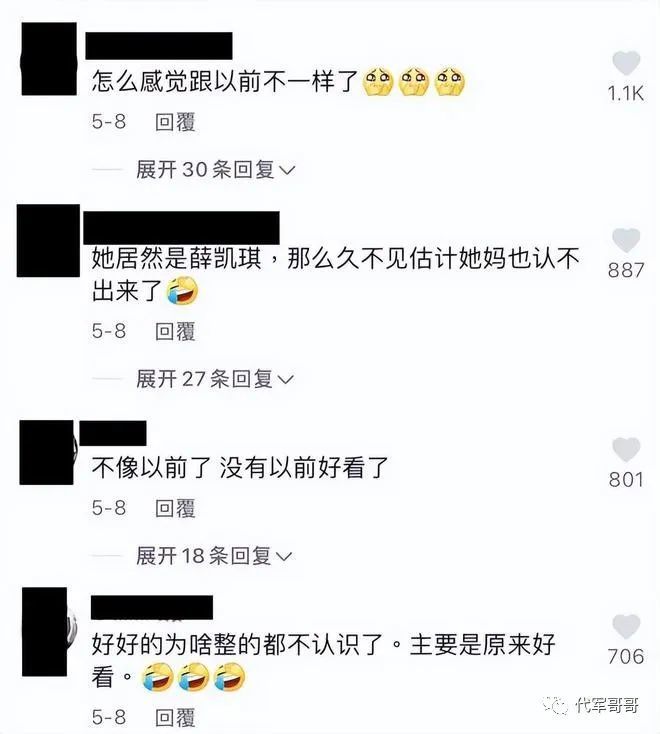Viewport: 660px width, 734px height.
Task: Tap the heart above 706
Action: click(x=626, y=626)
